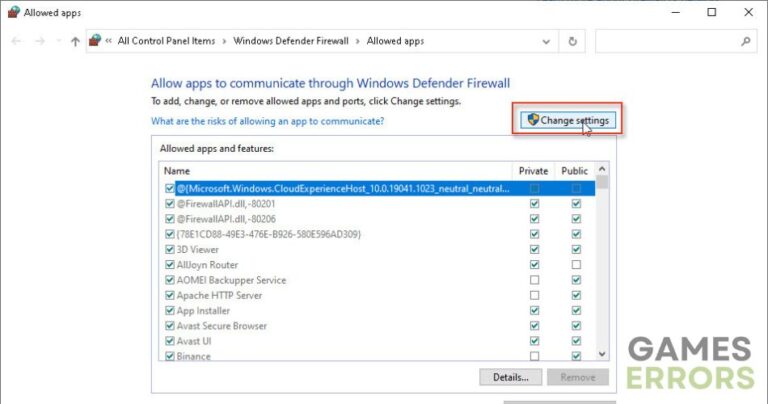Enable Public for AllJoyn Router
768x404 pixels.
[x=575, y=265]
